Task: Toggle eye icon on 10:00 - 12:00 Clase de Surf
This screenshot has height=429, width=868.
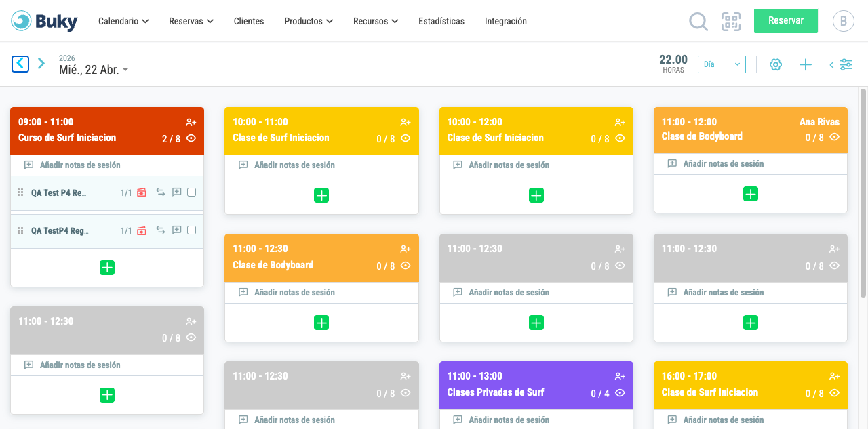Action: [x=620, y=138]
